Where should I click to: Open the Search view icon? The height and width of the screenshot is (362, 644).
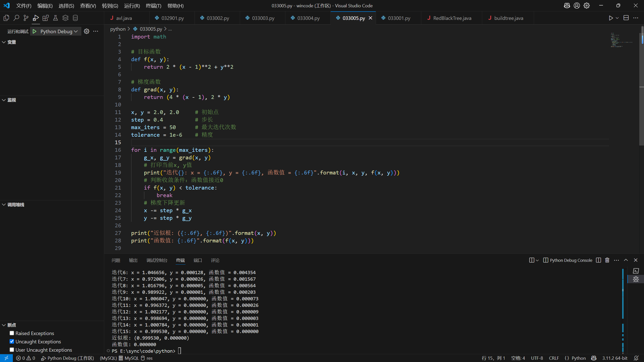[x=16, y=18]
